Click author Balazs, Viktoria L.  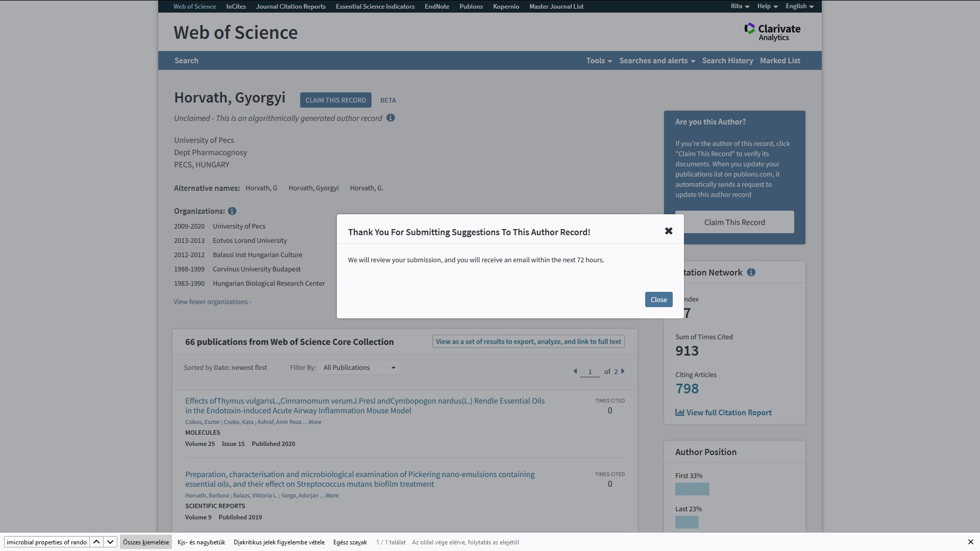pos(255,495)
